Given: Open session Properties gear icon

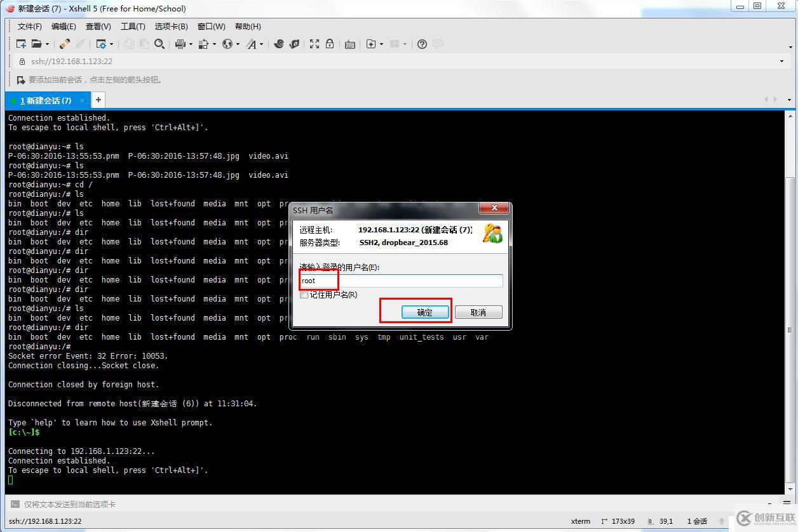Looking at the screenshot, I should click(101, 44).
